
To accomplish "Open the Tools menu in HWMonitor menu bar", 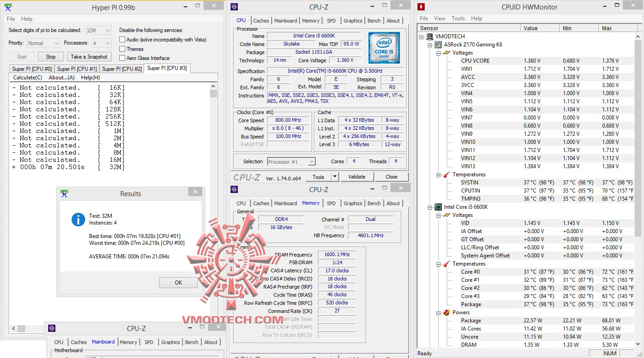I will pyautogui.click(x=458, y=18).
